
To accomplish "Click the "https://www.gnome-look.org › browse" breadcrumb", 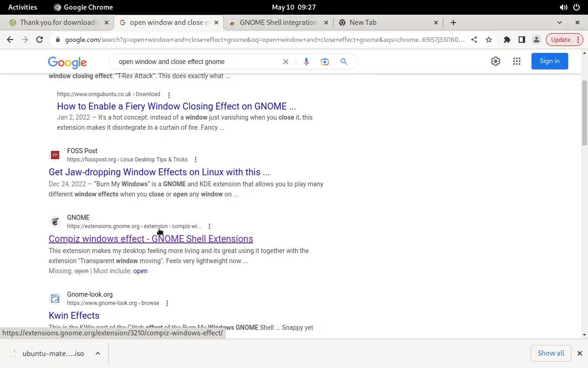I will coord(113,303).
